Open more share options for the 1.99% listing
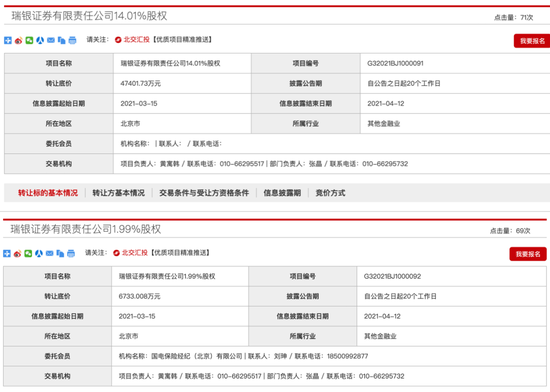 tap(7, 253)
